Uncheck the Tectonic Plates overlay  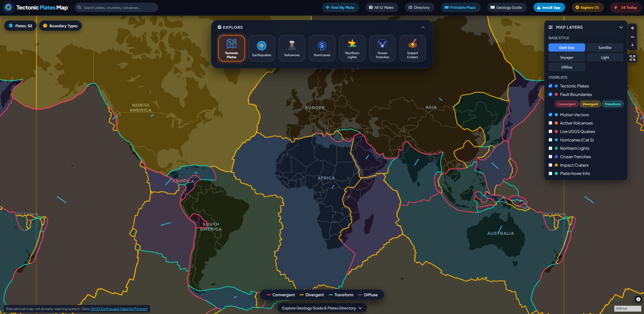coord(550,86)
